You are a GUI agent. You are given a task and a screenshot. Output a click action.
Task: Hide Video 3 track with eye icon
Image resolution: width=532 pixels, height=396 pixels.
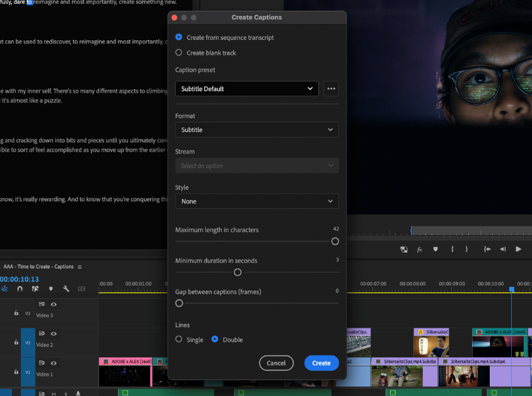[54, 304]
